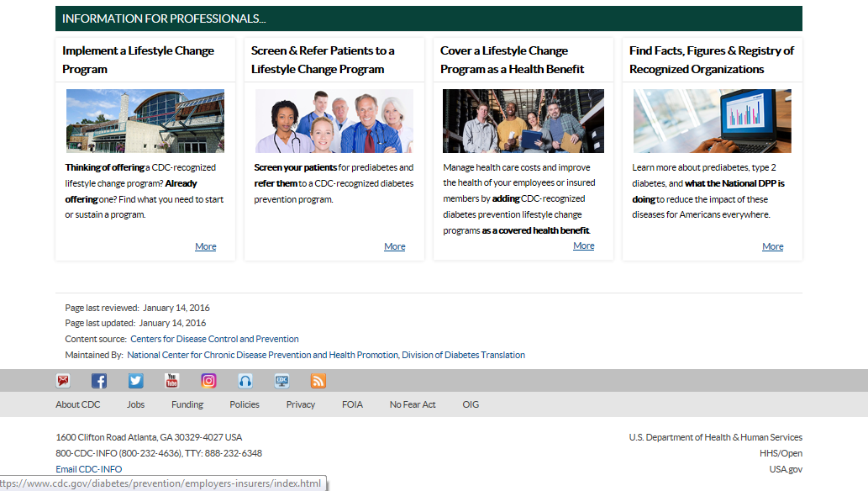Open Cover a Lifestyle Change Program heading
The width and height of the screenshot is (868, 491).
click(512, 60)
